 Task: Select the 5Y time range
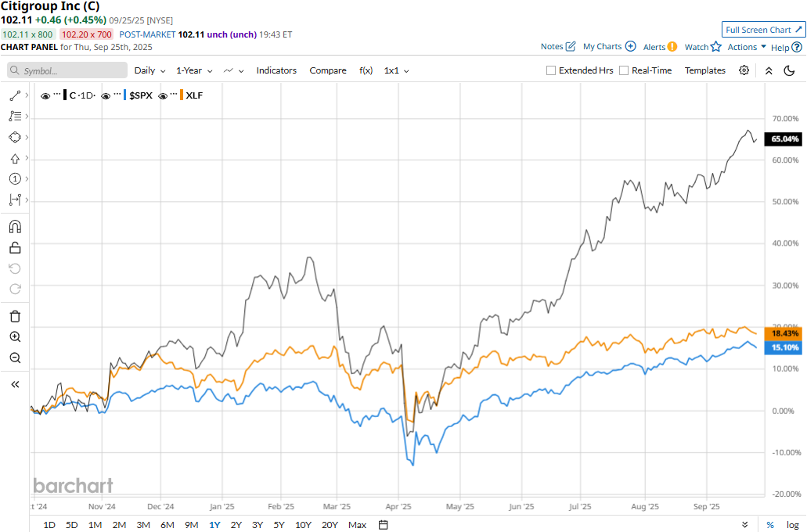point(279,525)
